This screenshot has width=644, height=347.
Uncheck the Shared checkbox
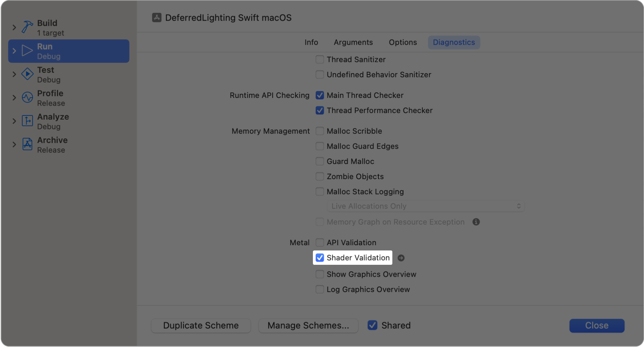tap(372, 325)
